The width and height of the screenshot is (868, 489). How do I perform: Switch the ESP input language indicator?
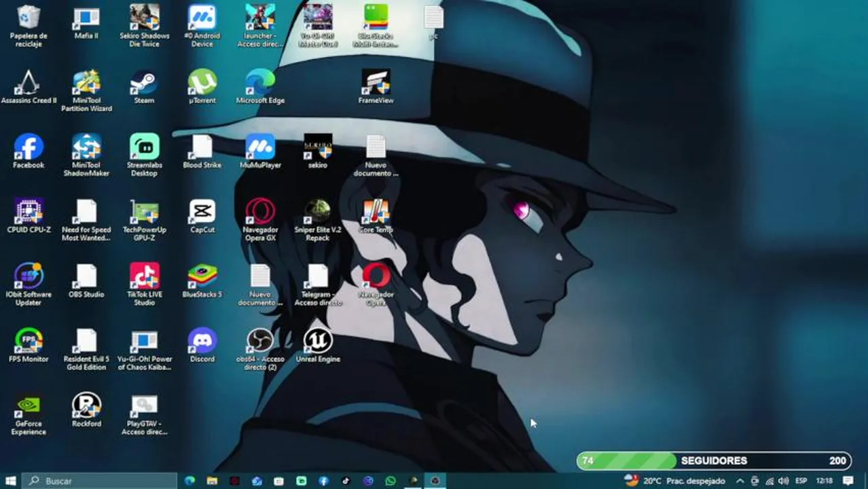(x=801, y=481)
